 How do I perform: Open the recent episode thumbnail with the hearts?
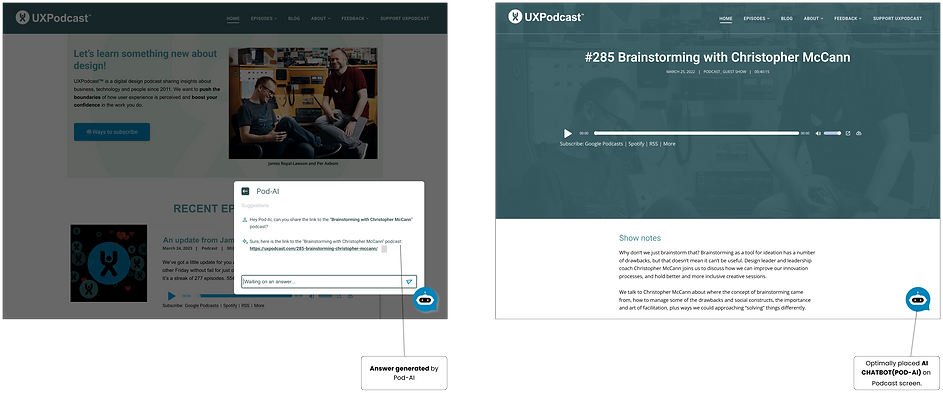[x=109, y=263]
